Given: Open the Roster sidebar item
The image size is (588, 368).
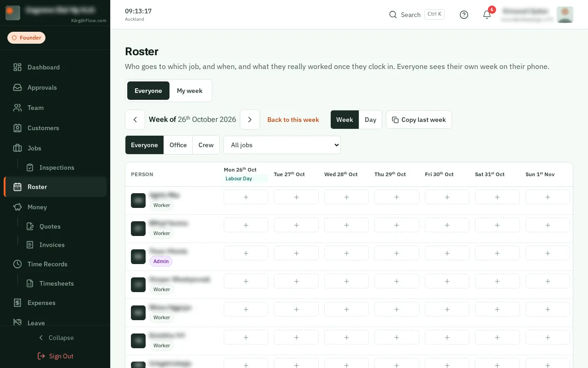Looking at the screenshot, I should point(55,187).
